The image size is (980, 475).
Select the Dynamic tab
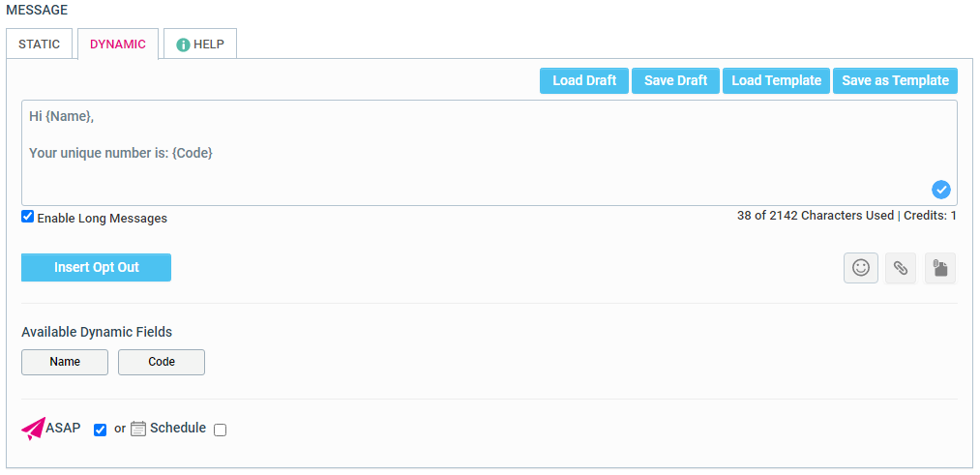(x=118, y=45)
